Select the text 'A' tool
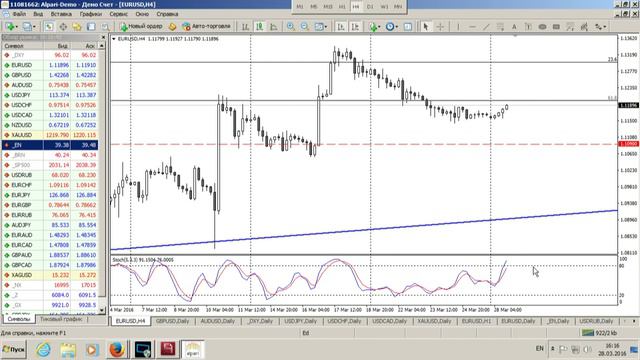Screen dimensions: 640x360 coord(514,27)
